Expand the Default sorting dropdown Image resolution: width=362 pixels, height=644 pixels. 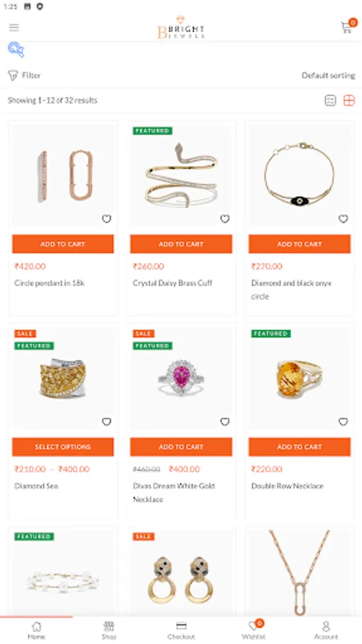(x=328, y=75)
